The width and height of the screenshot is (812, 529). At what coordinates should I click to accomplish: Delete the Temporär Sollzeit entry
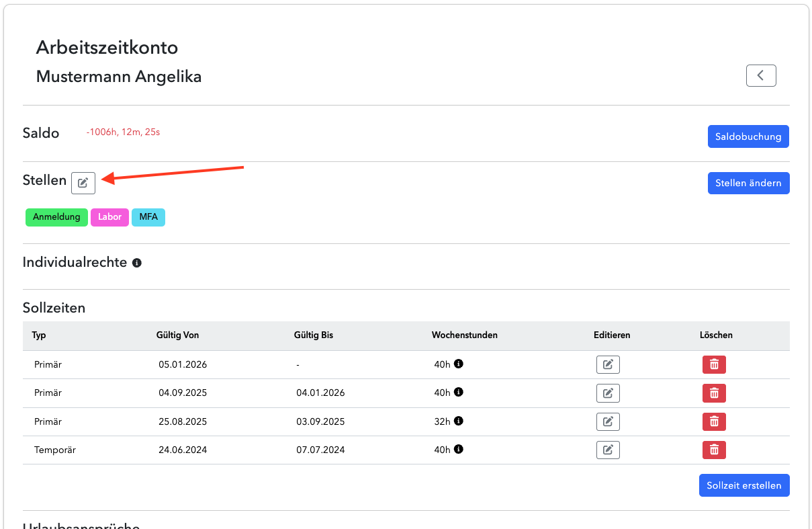[714, 450]
